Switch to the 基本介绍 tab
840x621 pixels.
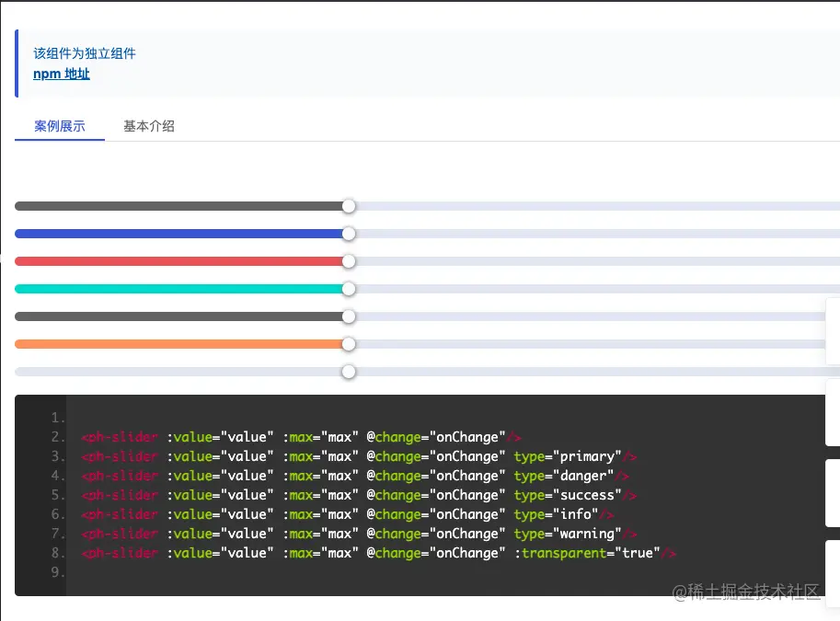point(149,126)
